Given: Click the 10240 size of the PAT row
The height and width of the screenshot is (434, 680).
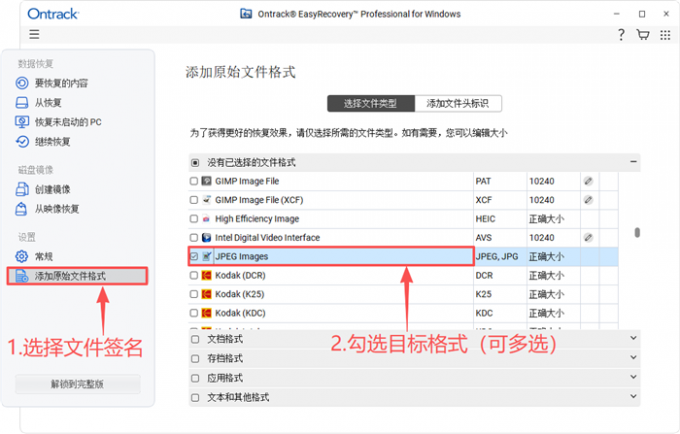Looking at the screenshot, I should pos(542,181).
